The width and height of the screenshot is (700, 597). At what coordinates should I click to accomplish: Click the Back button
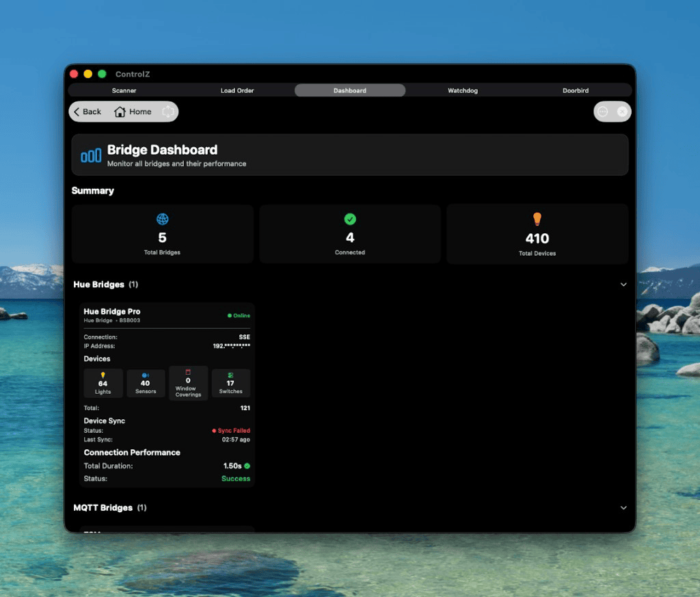[x=87, y=111]
